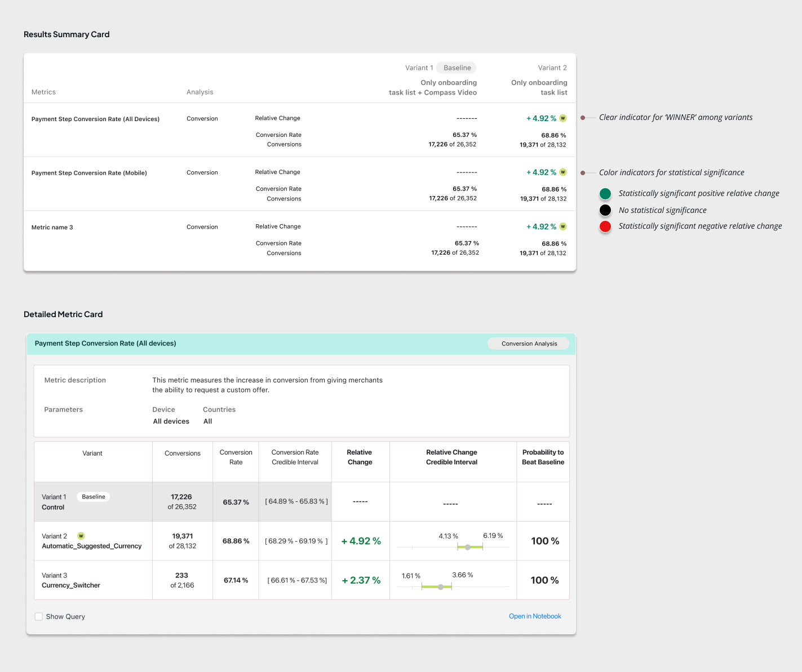Click the credible interval bar for Automatic_Suggested_Currency

[470, 547]
